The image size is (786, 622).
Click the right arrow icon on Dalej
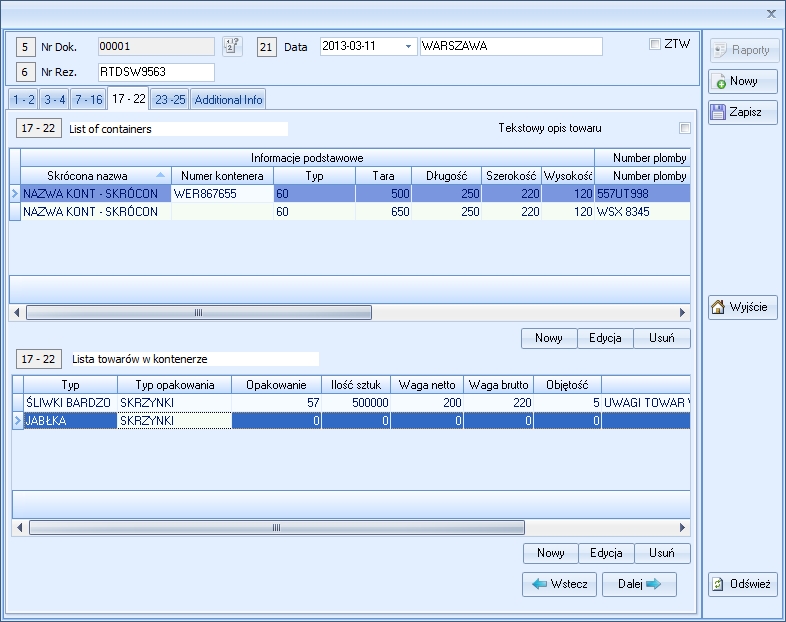click(x=654, y=584)
